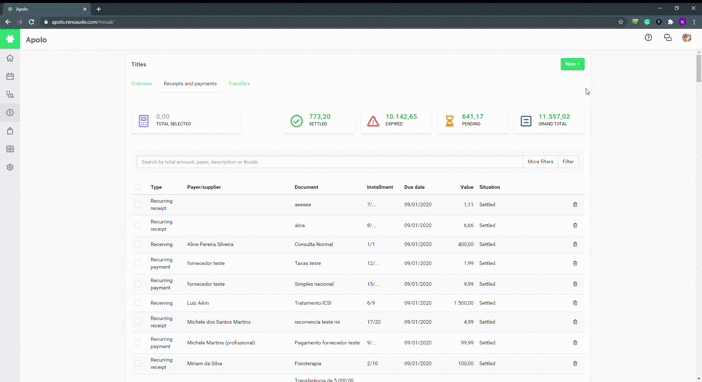Click the green Apolo logo icon
Viewport: 702px width, 382px height.
pos(10,39)
